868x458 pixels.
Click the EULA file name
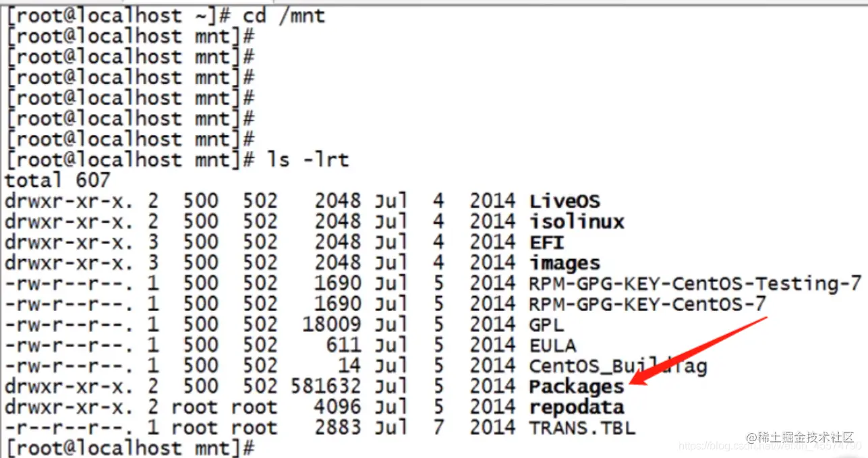552,346
